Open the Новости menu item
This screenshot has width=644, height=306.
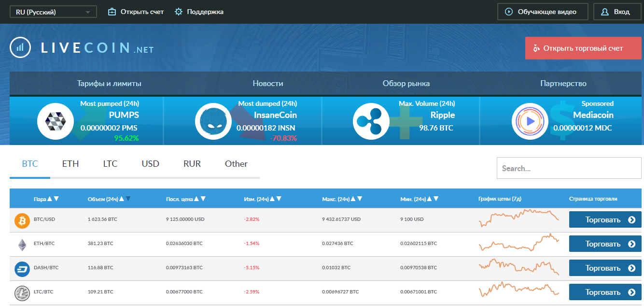tap(268, 84)
